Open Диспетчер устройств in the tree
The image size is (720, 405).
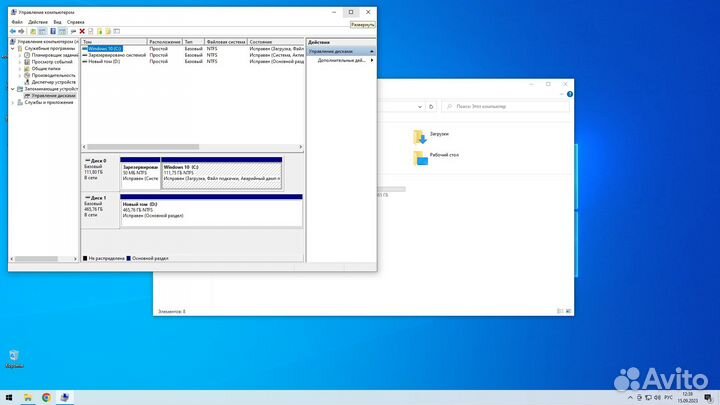50,82
